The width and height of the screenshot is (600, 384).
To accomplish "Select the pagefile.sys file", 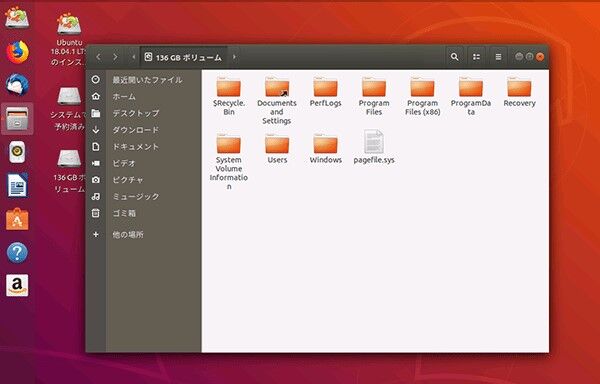I will point(374,148).
